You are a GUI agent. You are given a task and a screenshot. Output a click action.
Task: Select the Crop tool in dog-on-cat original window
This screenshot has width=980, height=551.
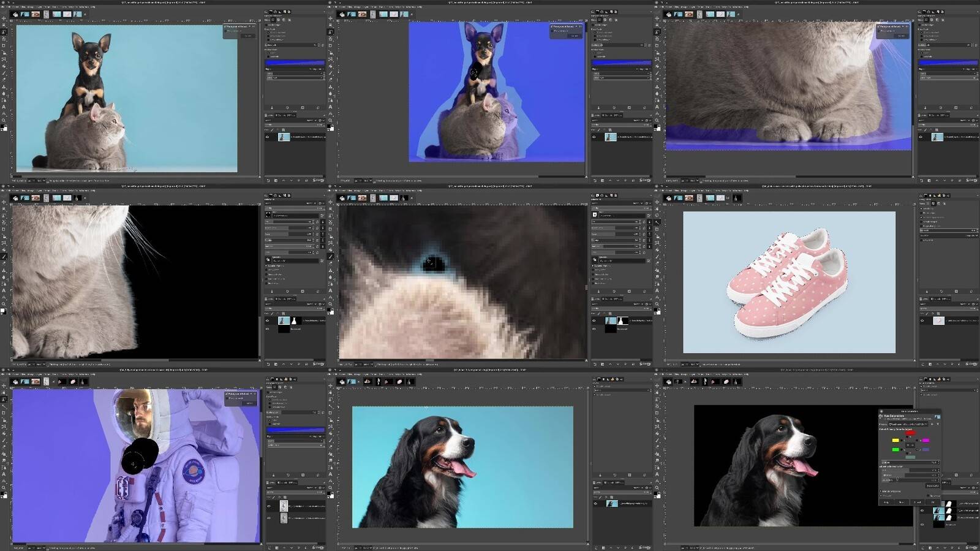coord(4,45)
